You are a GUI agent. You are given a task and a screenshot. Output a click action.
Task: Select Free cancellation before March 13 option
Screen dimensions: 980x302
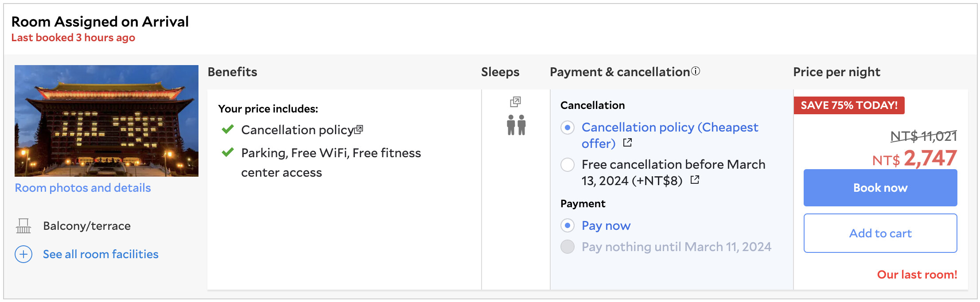[x=568, y=165]
